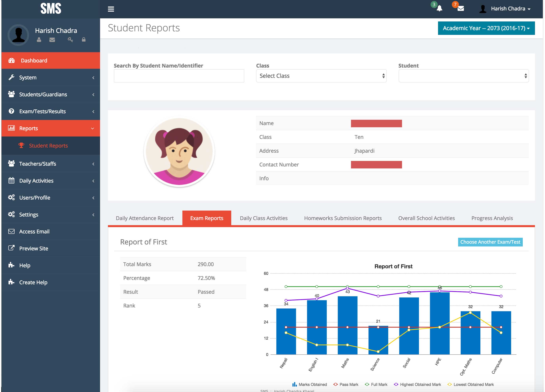Click the Science bar in chart
This screenshot has height=392, width=545.
click(378, 340)
